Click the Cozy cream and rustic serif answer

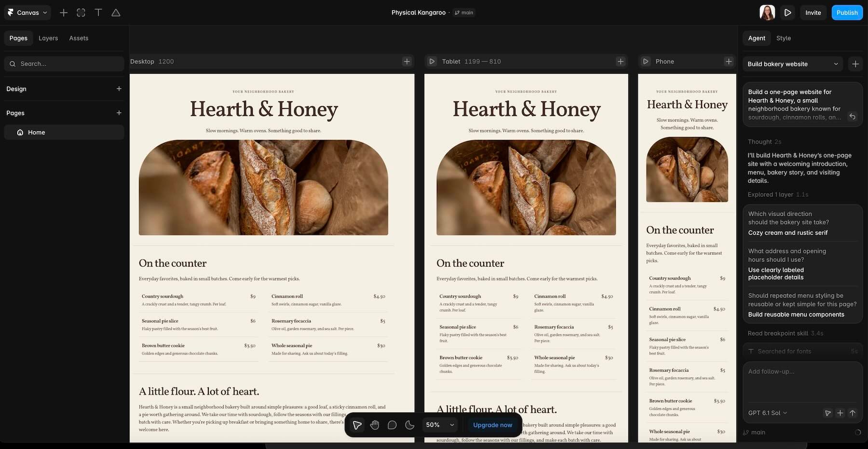pyautogui.click(x=787, y=232)
